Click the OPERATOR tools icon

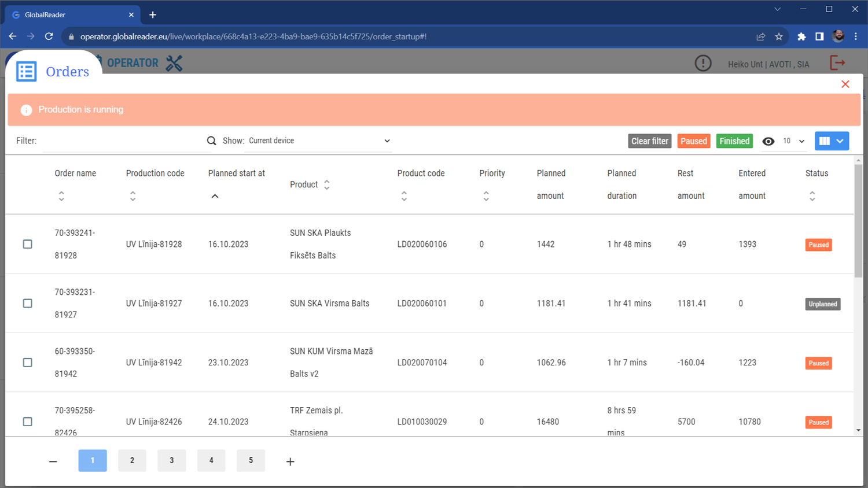(174, 63)
